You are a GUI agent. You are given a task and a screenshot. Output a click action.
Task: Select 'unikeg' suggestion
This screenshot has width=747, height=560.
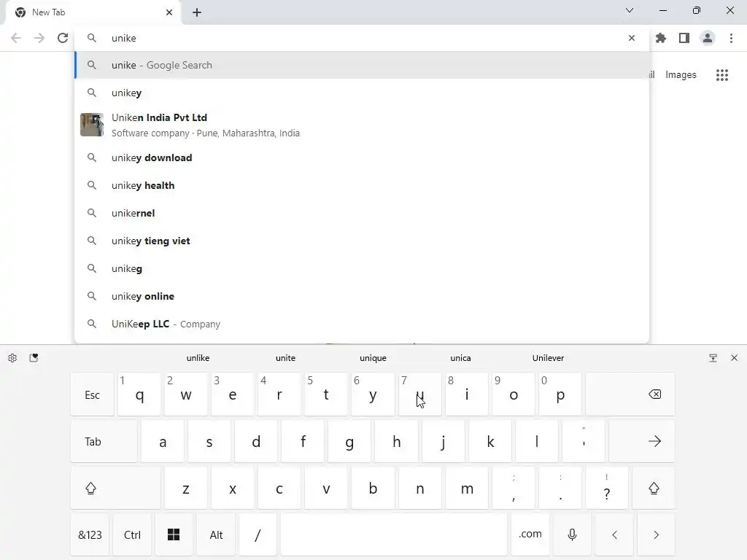point(362,268)
